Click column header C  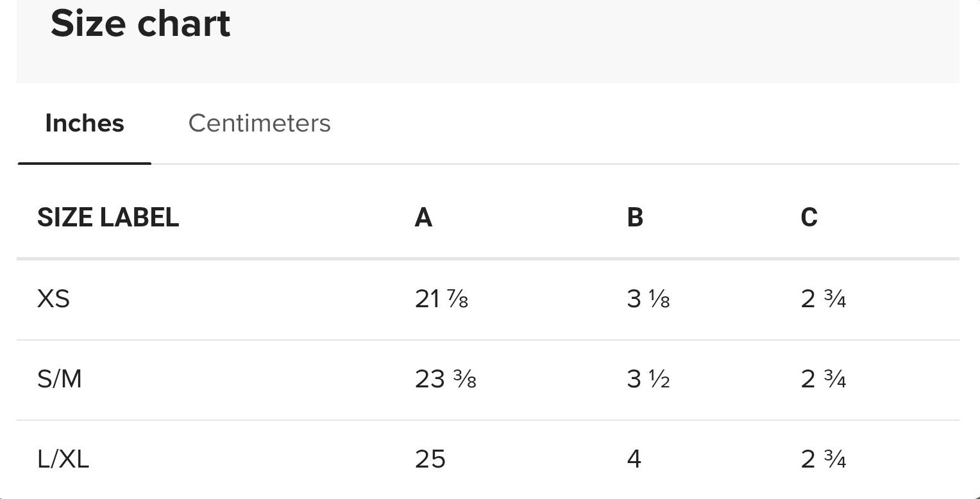point(809,218)
